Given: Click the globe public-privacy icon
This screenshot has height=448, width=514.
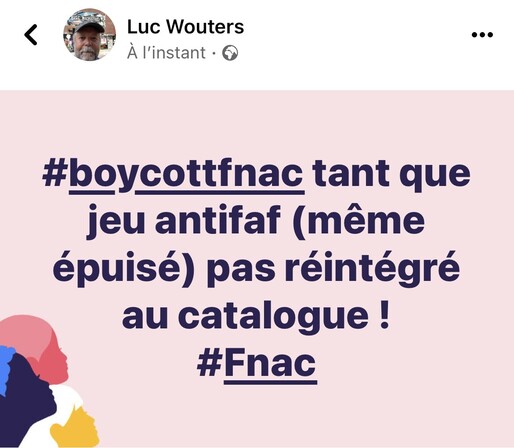Looking at the screenshot, I should pyautogui.click(x=230, y=53).
